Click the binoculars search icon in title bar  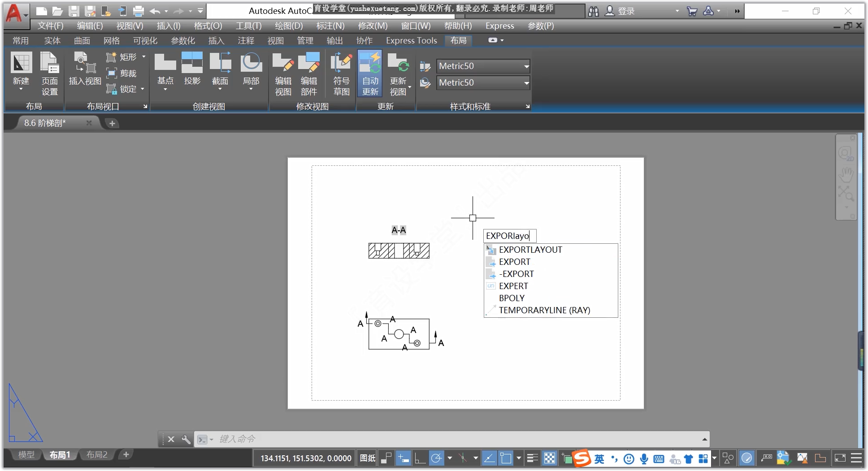click(x=594, y=11)
